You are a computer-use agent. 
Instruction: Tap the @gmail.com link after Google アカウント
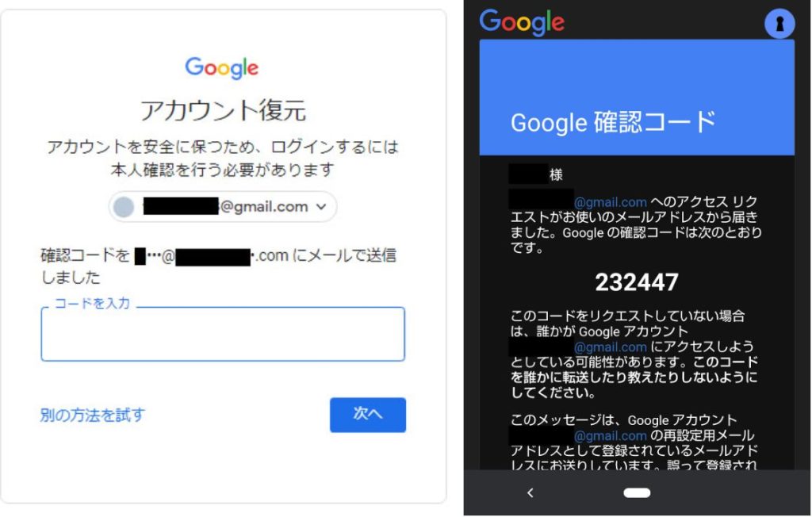[610, 347]
